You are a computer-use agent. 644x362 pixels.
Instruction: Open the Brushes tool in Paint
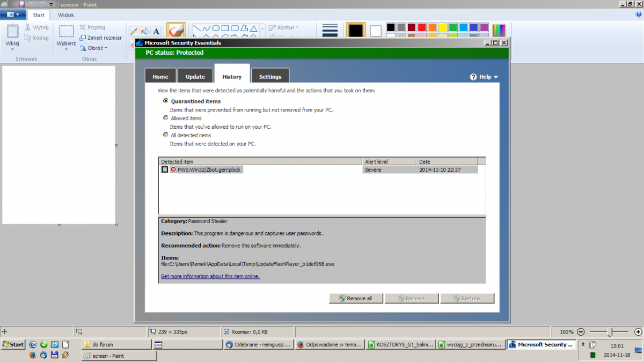pos(176,30)
